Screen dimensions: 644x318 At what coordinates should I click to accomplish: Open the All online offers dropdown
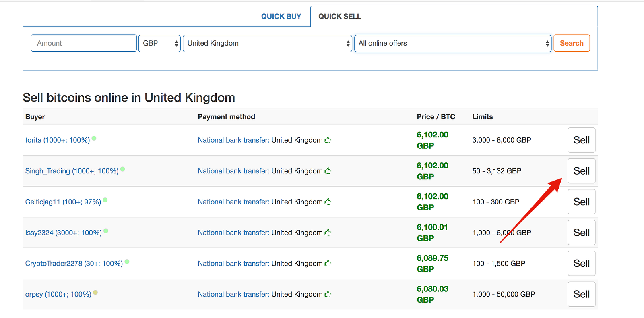pos(453,43)
